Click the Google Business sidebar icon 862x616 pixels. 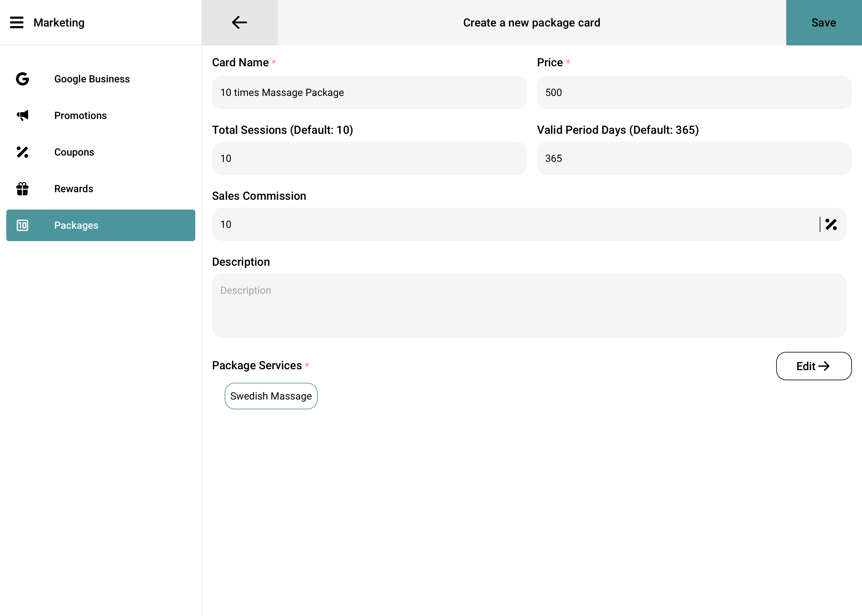(23, 79)
